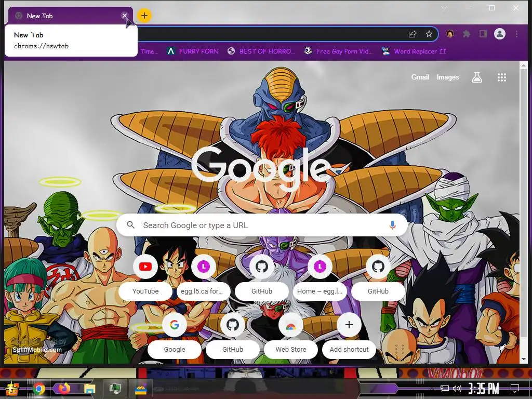Open the 3:35 PM clock

pos(484,389)
